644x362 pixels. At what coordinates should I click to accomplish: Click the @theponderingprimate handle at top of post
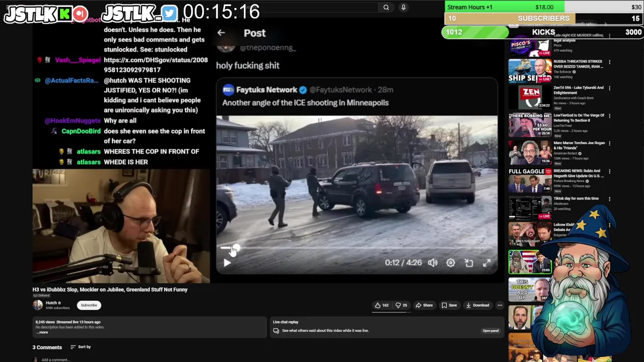coord(268,48)
